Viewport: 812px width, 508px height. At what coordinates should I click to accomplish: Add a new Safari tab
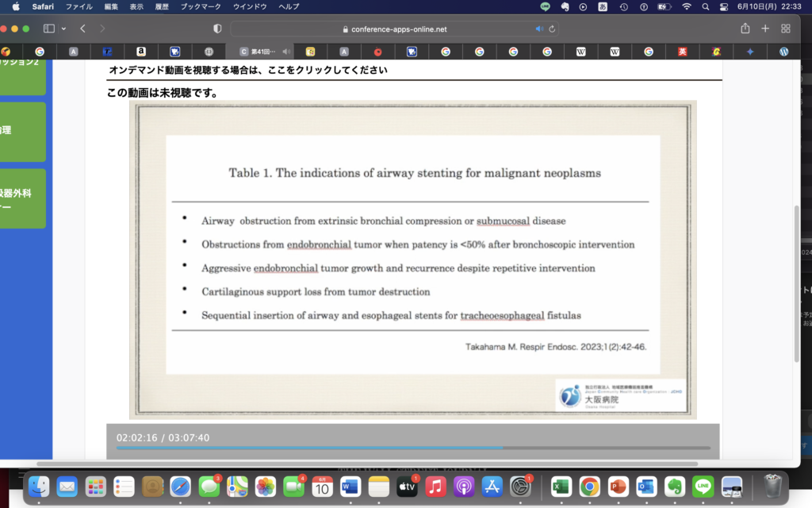click(765, 29)
